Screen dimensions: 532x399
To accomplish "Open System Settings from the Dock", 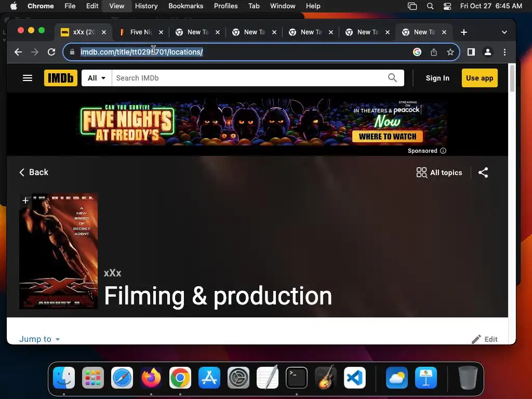I will 238,377.
